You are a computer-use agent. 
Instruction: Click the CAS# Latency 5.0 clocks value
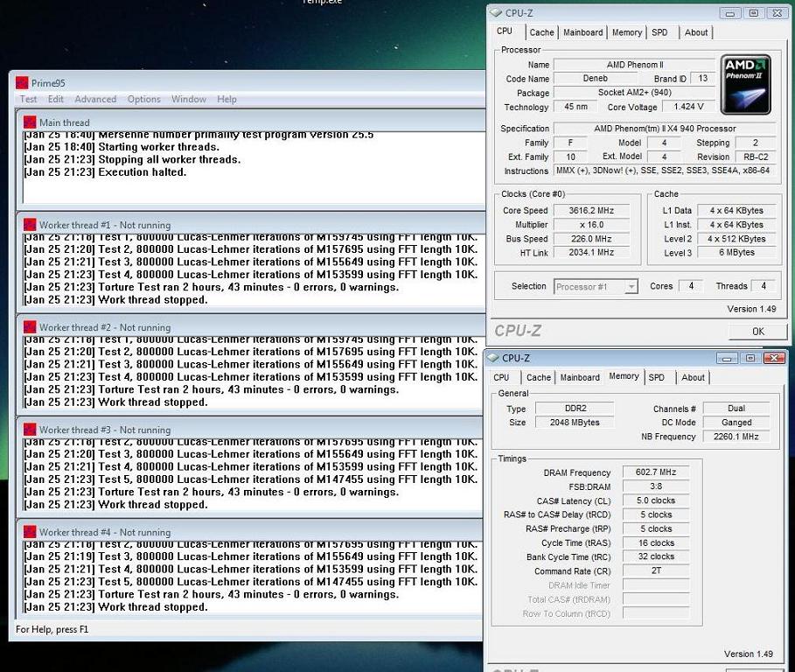(x=656, y=500)
